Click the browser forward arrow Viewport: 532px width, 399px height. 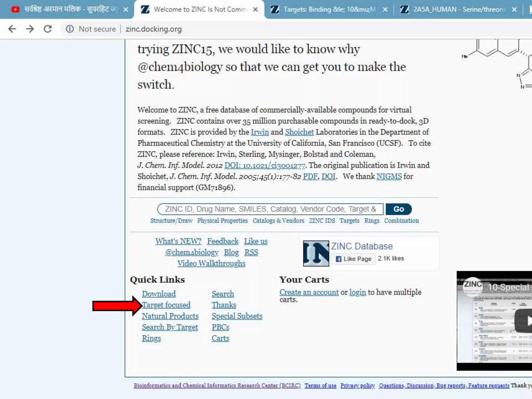30,29
